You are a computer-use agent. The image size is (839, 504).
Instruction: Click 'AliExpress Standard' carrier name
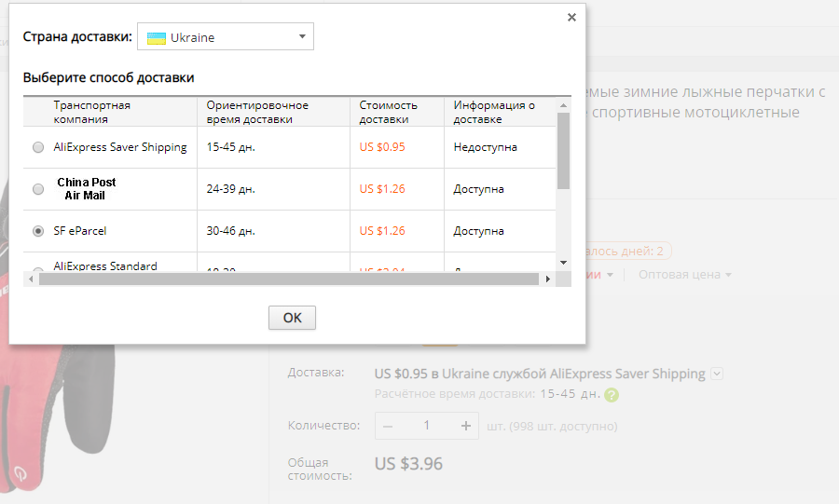pyautogui.click(x=105, y=266)
